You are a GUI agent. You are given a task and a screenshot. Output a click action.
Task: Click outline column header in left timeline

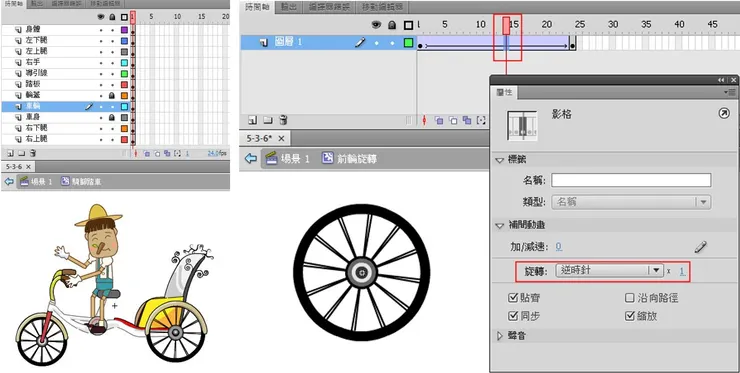[x=124, y=17]
